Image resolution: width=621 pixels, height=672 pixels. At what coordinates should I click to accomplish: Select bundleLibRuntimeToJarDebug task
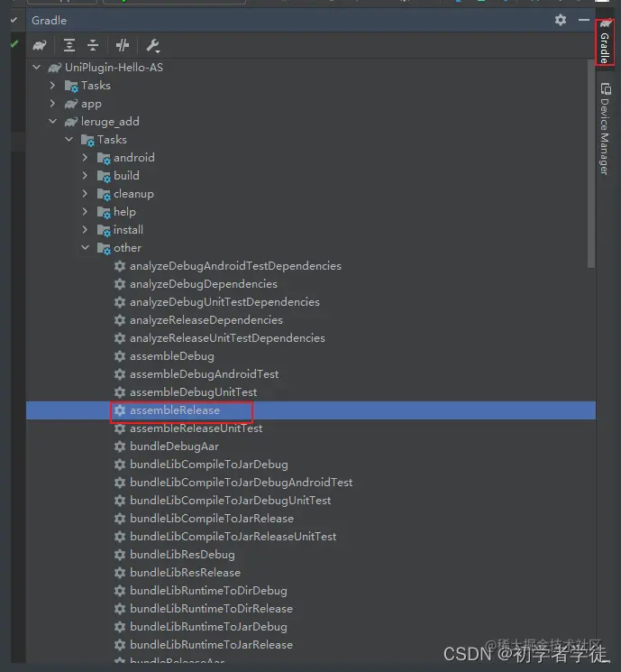pyautogui.click(x=208, y=627)
